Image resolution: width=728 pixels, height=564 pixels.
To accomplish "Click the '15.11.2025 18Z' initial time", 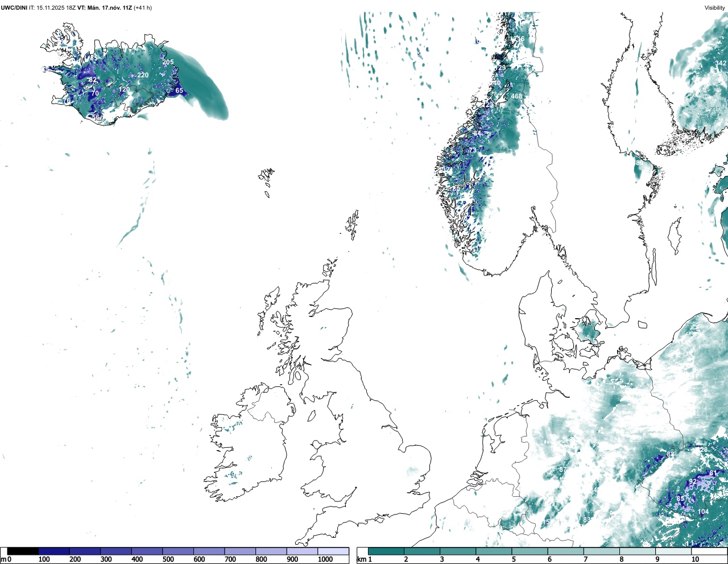I will click(56, 7).
